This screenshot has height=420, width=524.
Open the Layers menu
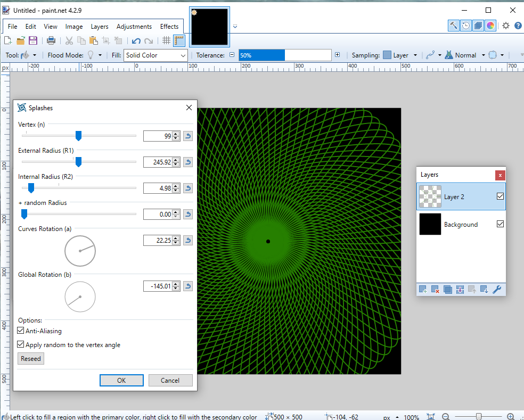click(100, 27)
